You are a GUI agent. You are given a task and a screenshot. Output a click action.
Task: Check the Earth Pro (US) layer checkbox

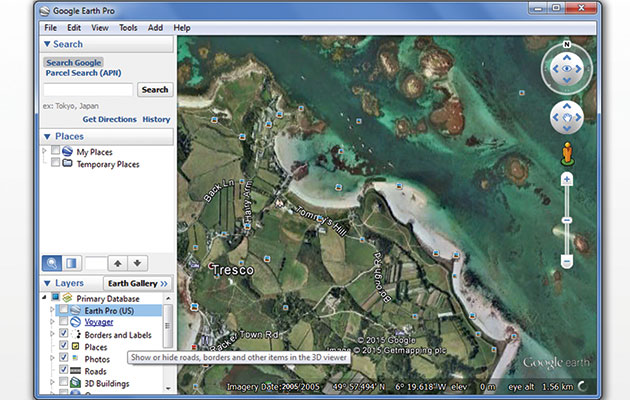(63, 310)
